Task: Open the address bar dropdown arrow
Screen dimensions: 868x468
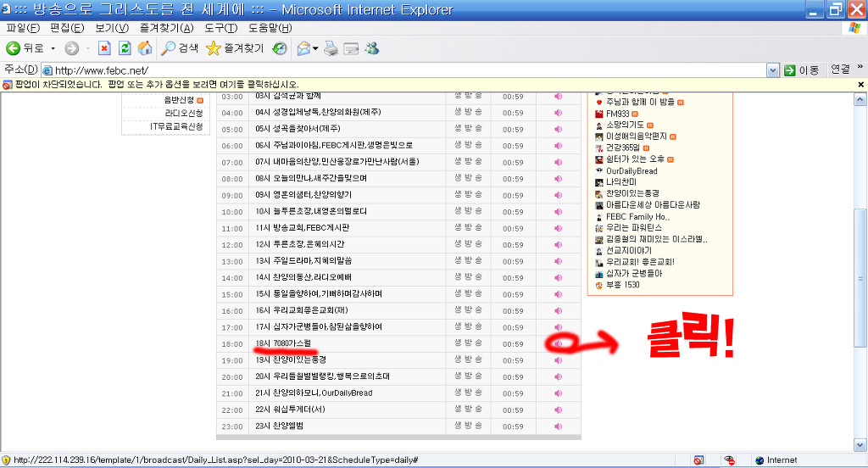Action: tap(772, 70)
